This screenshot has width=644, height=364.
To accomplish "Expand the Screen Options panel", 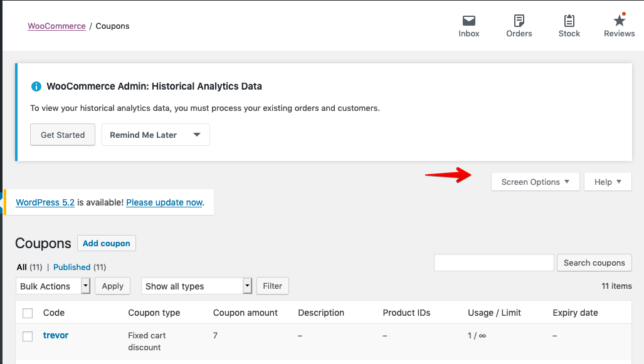I will coord(535,182).
